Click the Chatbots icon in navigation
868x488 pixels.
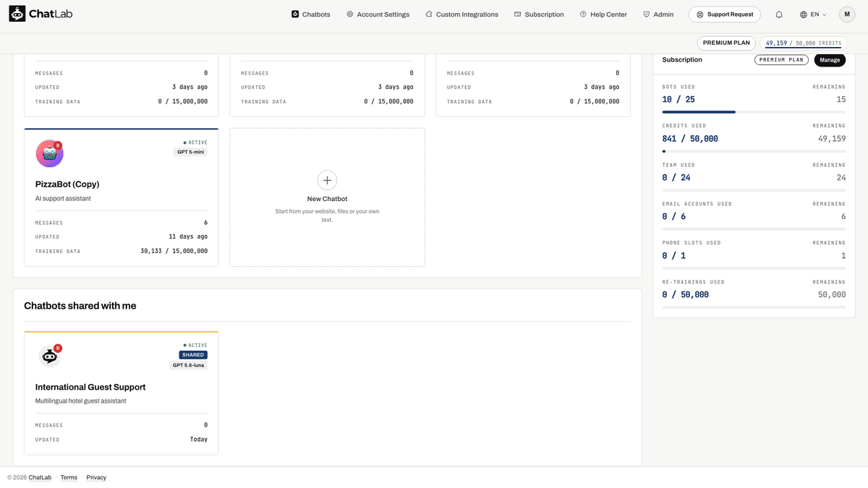[295, 14]
